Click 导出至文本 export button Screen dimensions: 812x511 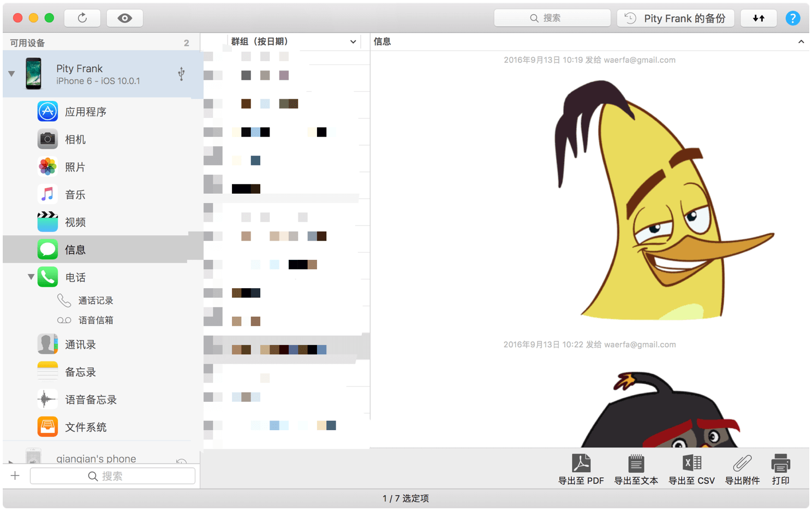636,469
